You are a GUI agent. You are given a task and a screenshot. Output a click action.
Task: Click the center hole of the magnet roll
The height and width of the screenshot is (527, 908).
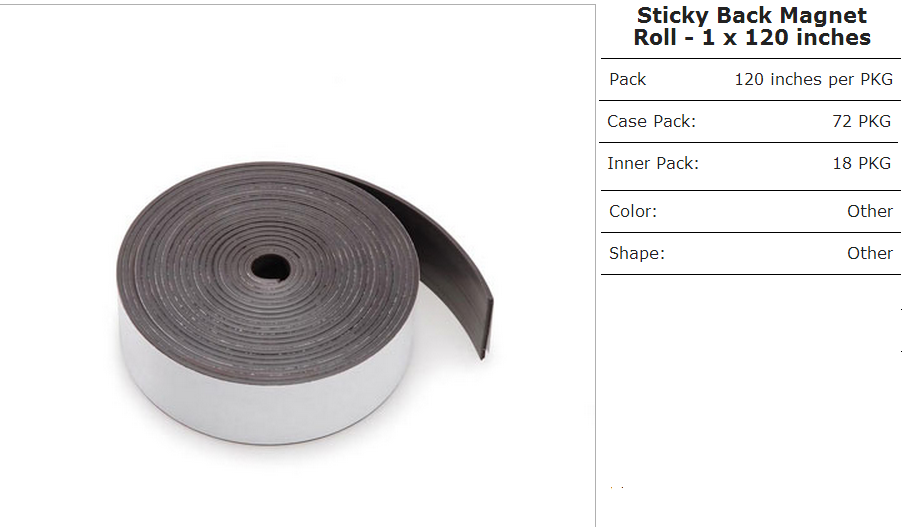point(270,268)
